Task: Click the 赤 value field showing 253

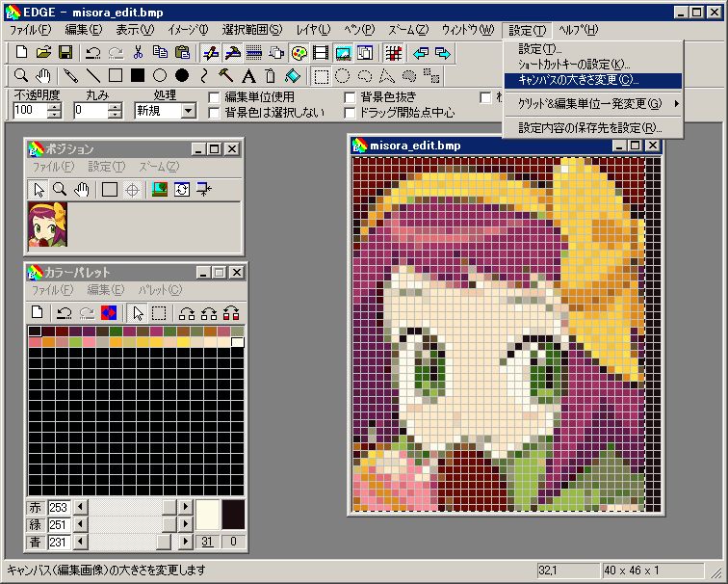Action: pos(59,507)
